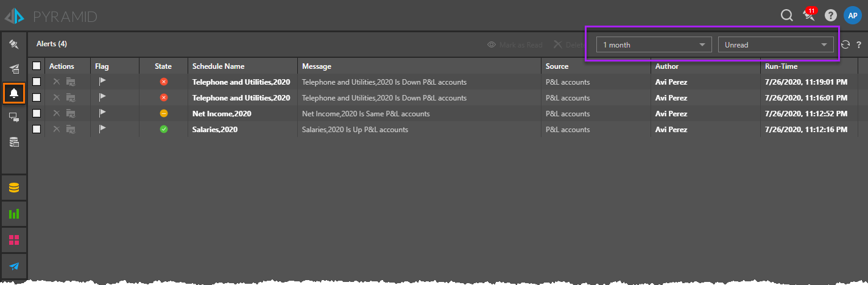The image size is (868, 285).
Task: Check the select-all checkbox in header
Action: click(37, 66)
